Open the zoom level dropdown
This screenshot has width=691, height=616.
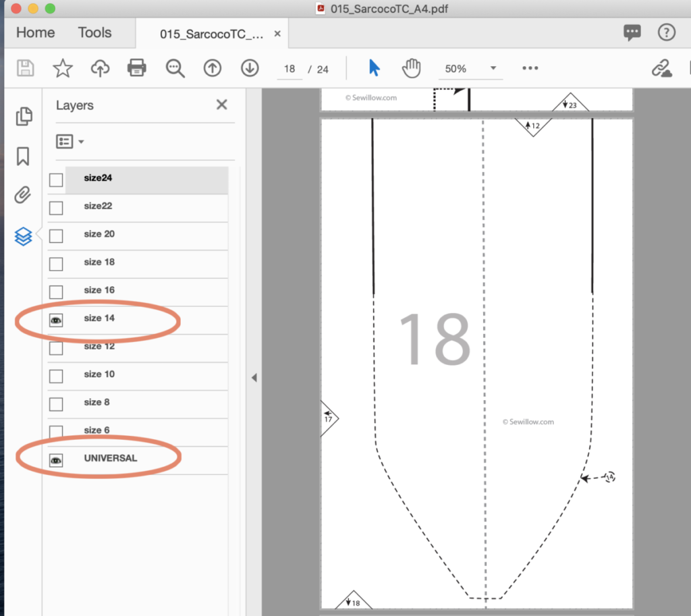(x=493, y=68)
